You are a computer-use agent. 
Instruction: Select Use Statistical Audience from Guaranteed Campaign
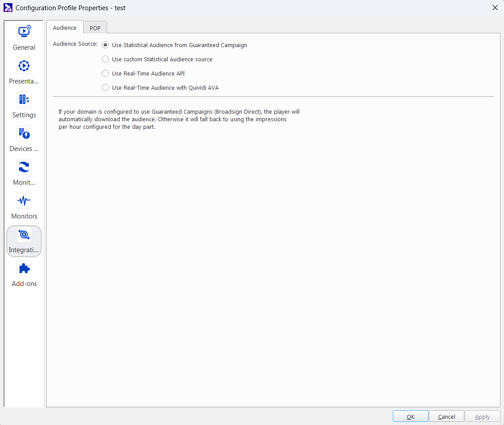click(x=105, y=45)
